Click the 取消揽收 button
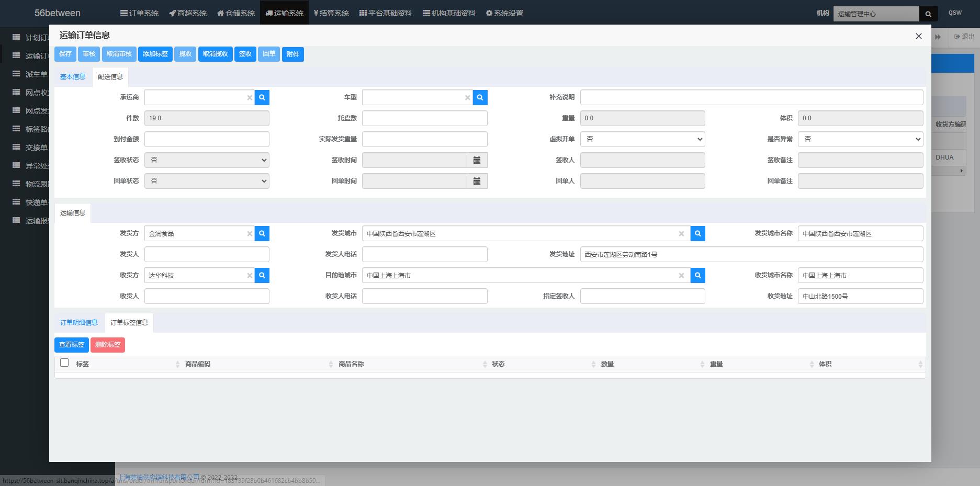This screenshot has height=486, width=980. click(x=216, y=54)
